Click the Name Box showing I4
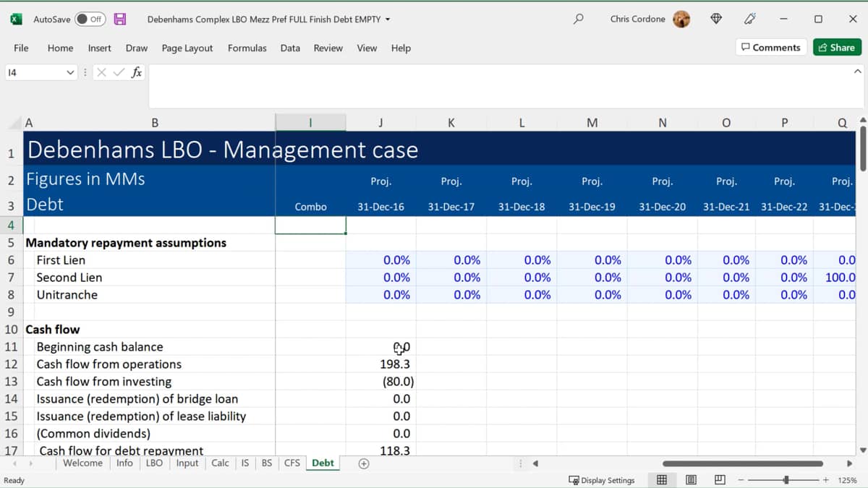868x488 pixels. click(34, 72)
